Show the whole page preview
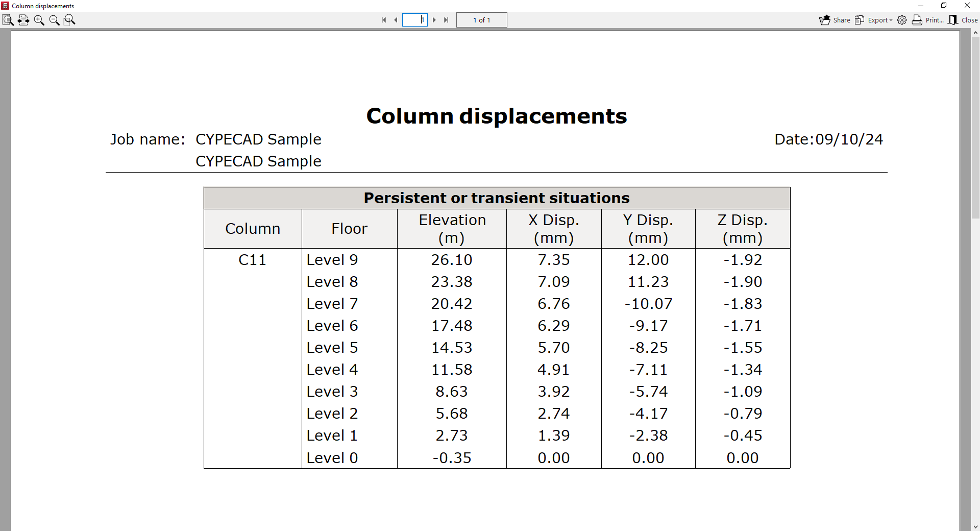The image size is (980, 531). 8,20
